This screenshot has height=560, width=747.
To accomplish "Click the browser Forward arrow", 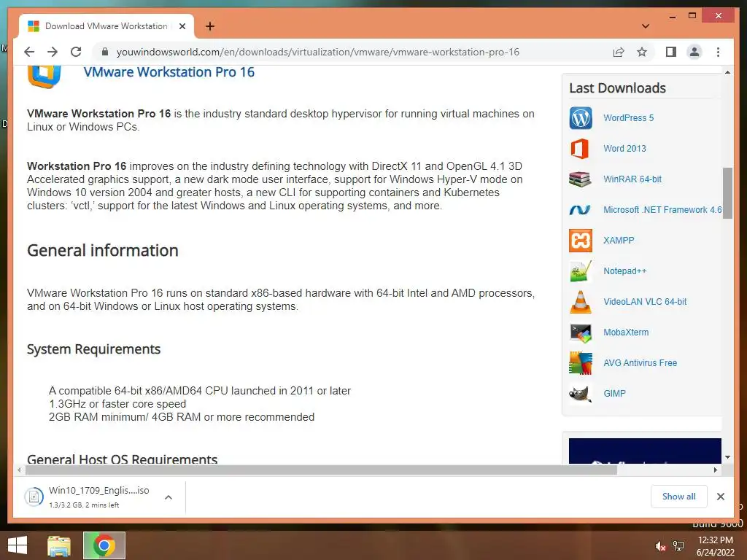I will 53,52.
